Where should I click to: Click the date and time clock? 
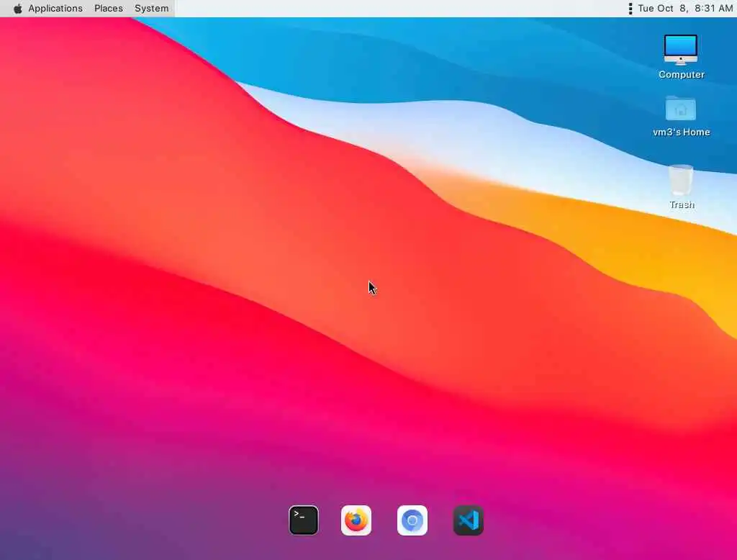685,9
